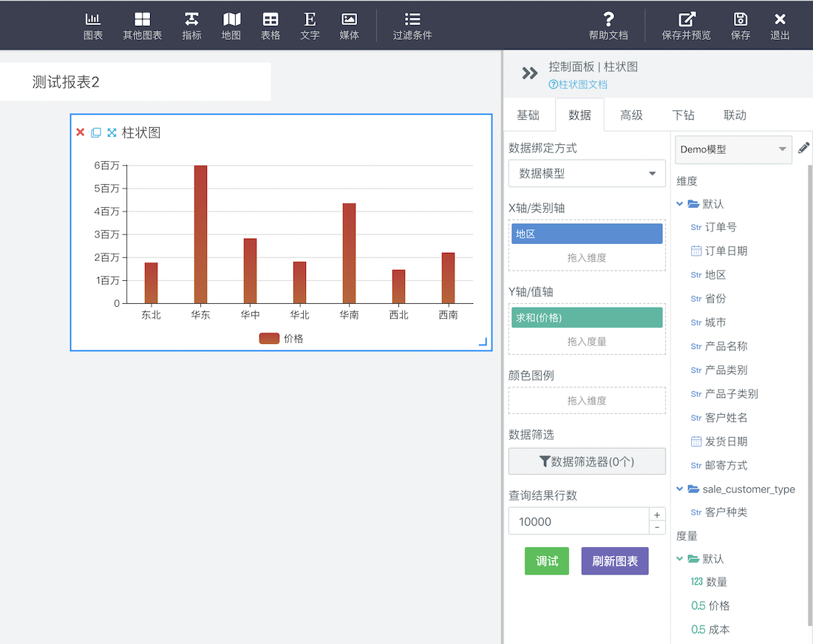
Task: Select the 订单日期 dimension
Action: [x=726, y=251]
